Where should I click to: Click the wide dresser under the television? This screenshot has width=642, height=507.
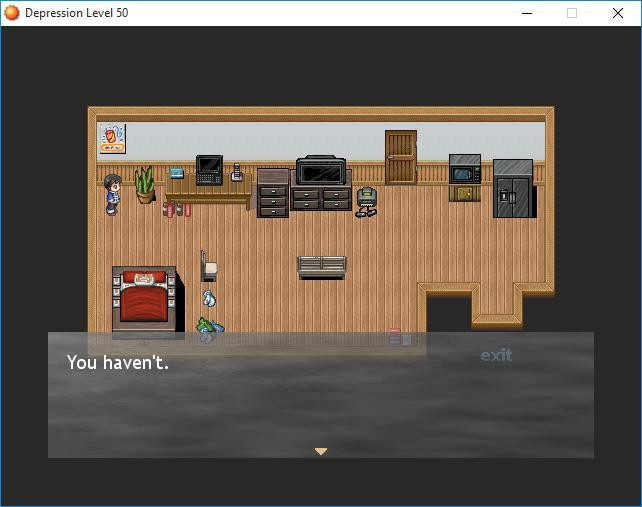(x=321, y=199)
